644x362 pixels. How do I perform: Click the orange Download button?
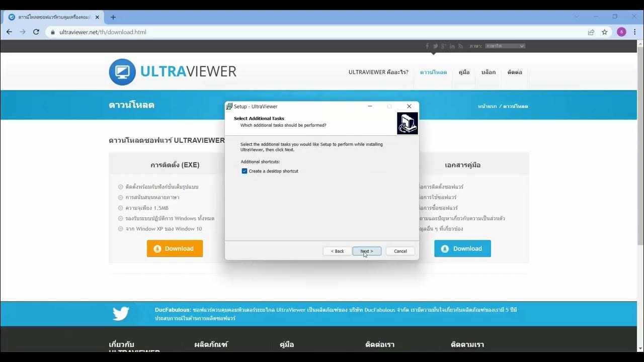point(175,248)
